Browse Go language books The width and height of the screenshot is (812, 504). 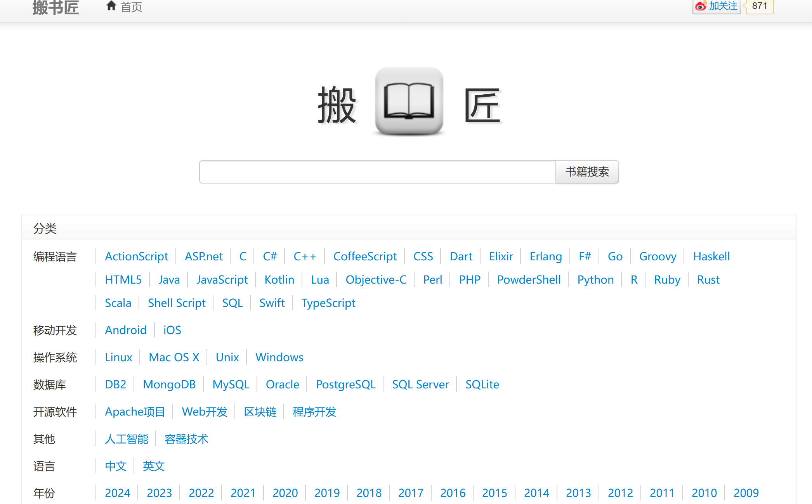615,256
